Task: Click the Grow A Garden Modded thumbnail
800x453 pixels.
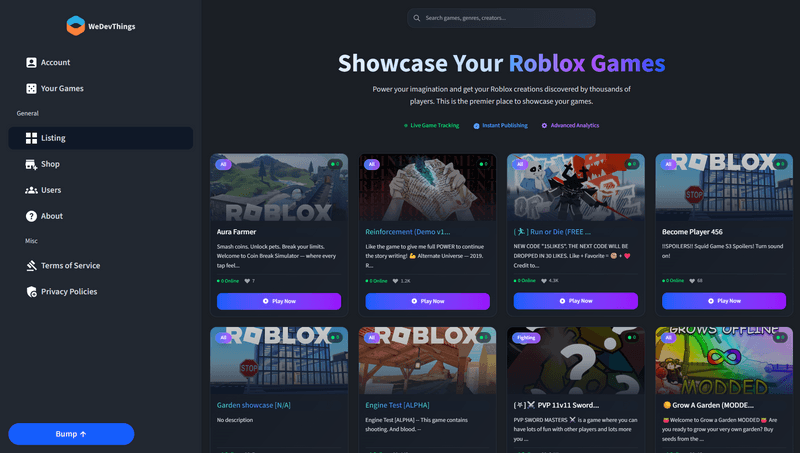Action: pos(724,361)
